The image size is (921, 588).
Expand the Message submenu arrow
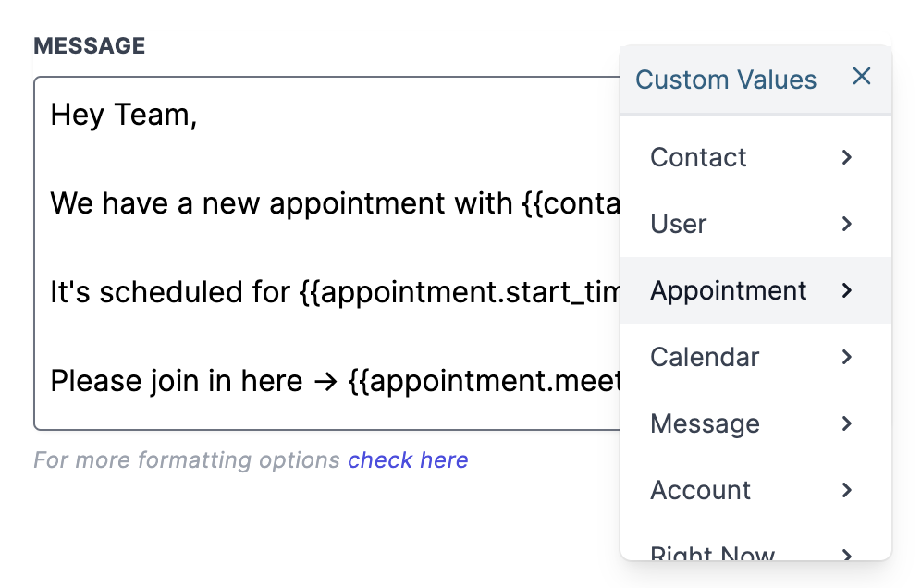point(846,424)
